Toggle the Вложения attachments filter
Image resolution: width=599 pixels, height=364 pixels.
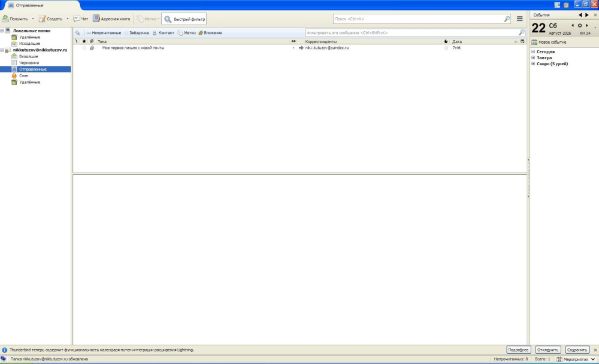tap(210, 33)
